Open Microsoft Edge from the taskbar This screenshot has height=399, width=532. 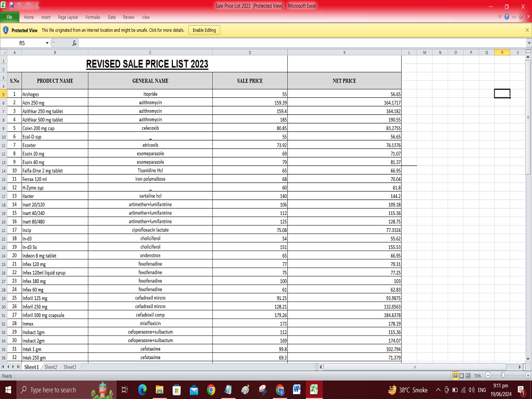pyautogui.click(x=142, y=390)
